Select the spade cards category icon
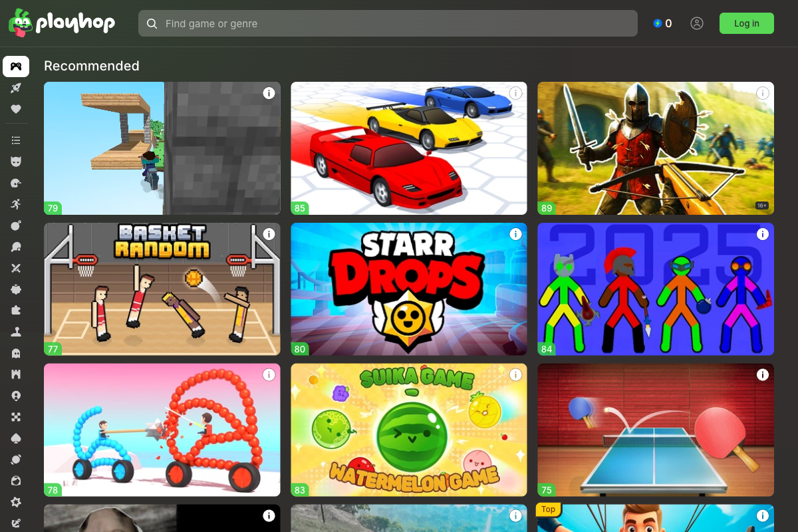Viewport: 798px width, 532px height. [16, 438]
